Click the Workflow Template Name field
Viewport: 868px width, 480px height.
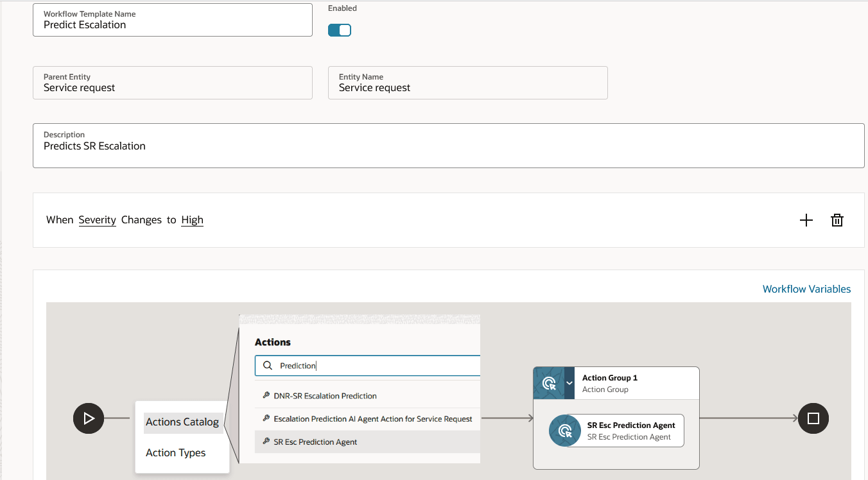(x=172, y=24)
